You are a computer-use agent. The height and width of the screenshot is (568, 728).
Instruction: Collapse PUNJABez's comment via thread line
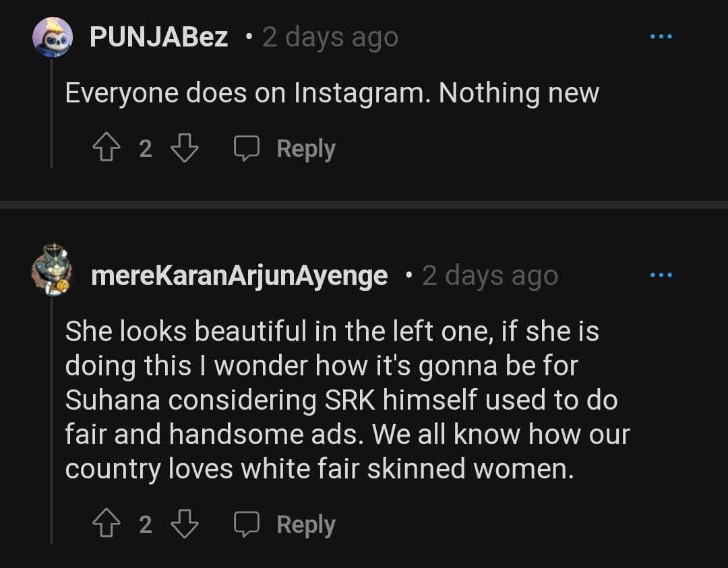coord(52,115)
